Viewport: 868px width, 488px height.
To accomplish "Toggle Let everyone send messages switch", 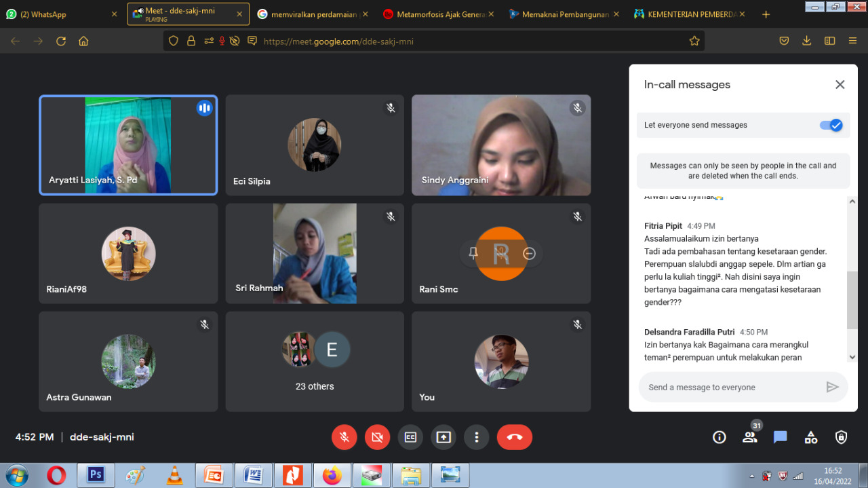I will tap(831, 125).
